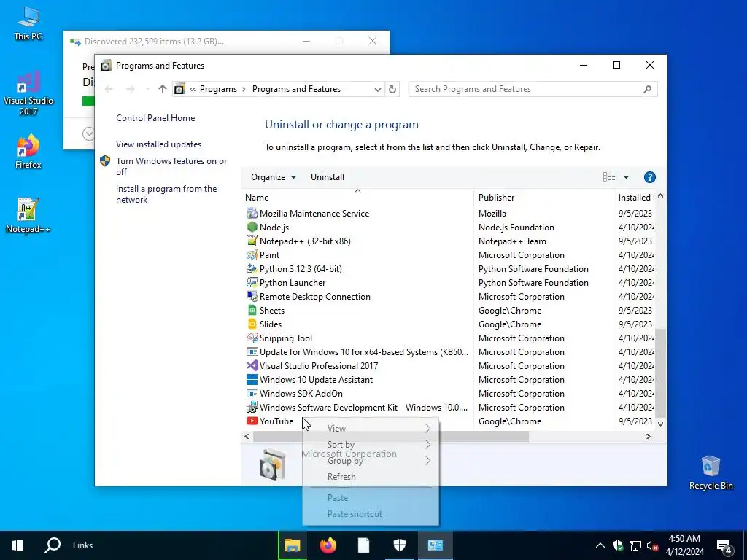Click the Uninstall toolbar button
Screen dimensions: 747x560
pos(328,177)
